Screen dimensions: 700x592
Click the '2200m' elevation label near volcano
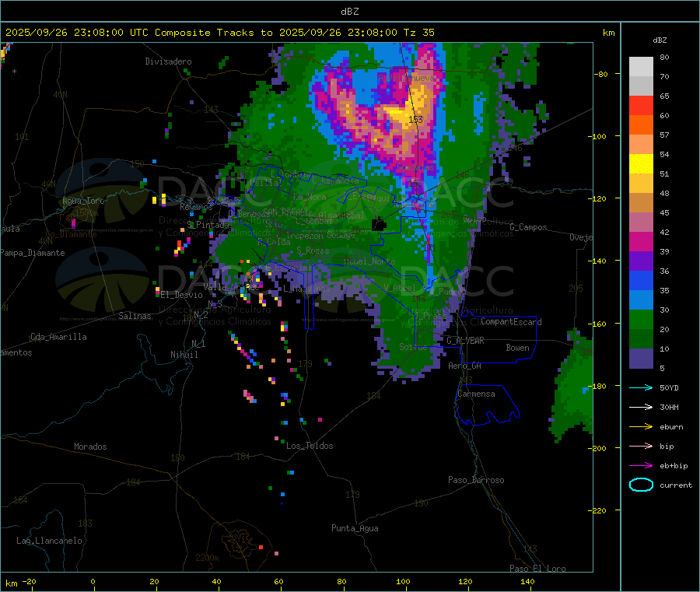click(x=207, y=558)
